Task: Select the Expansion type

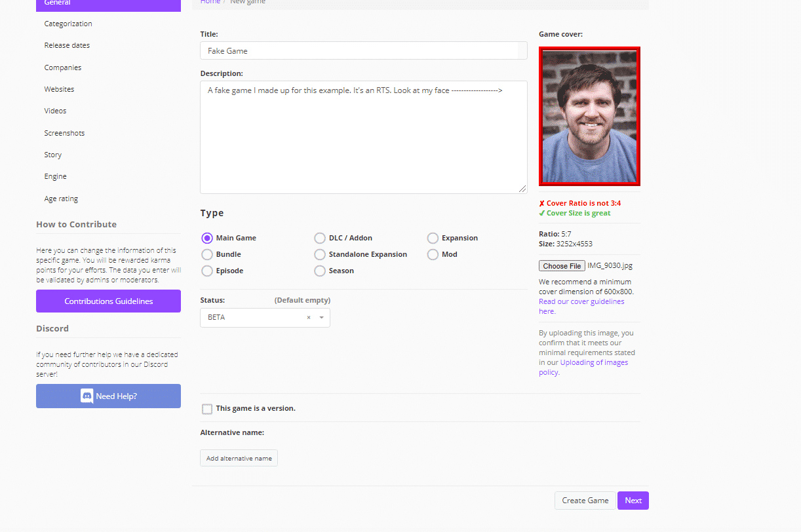Action: click(433, 238)
